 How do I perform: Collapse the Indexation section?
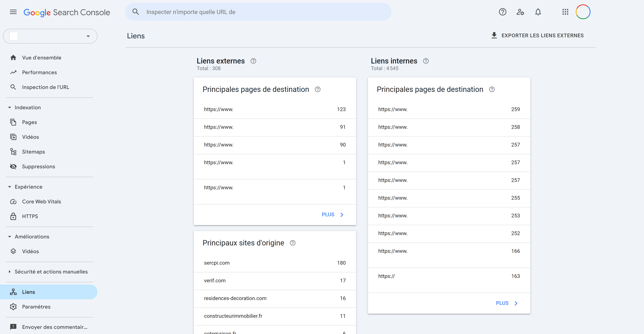[x=9, y=107]
